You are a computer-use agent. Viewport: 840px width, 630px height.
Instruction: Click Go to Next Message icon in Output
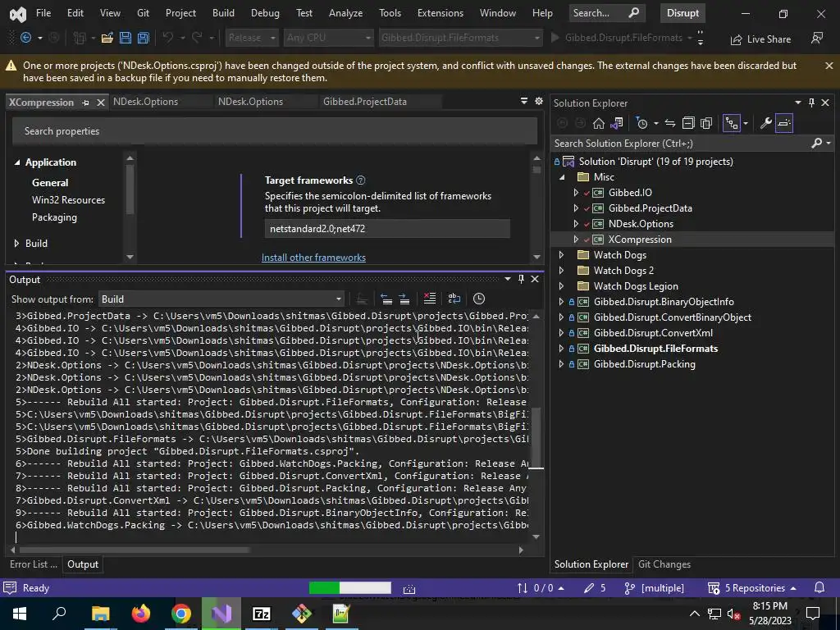click(x=404, y=299)
